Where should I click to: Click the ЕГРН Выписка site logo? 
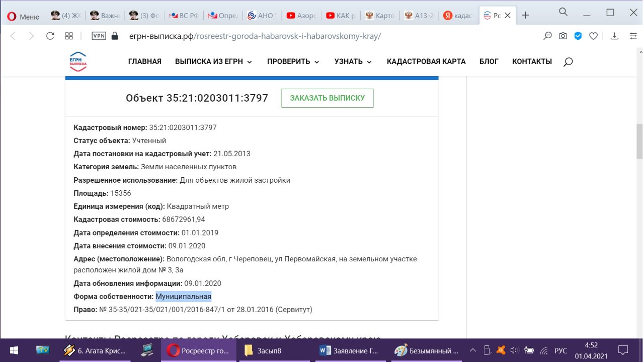coord(78,61)
